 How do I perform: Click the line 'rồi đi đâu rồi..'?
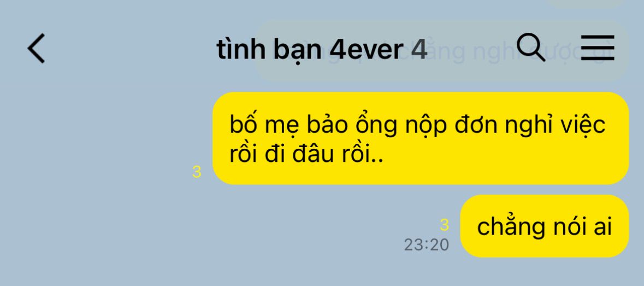(306, 155)
